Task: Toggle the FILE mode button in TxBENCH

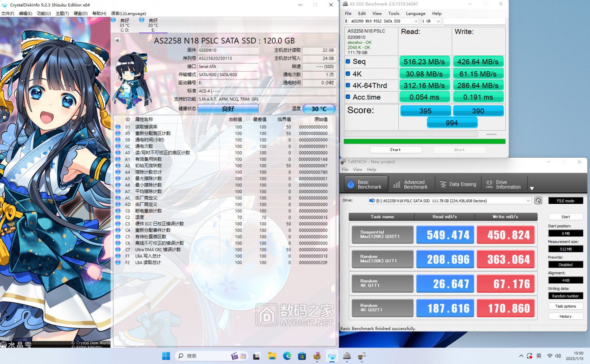Action: click(565, 201)
